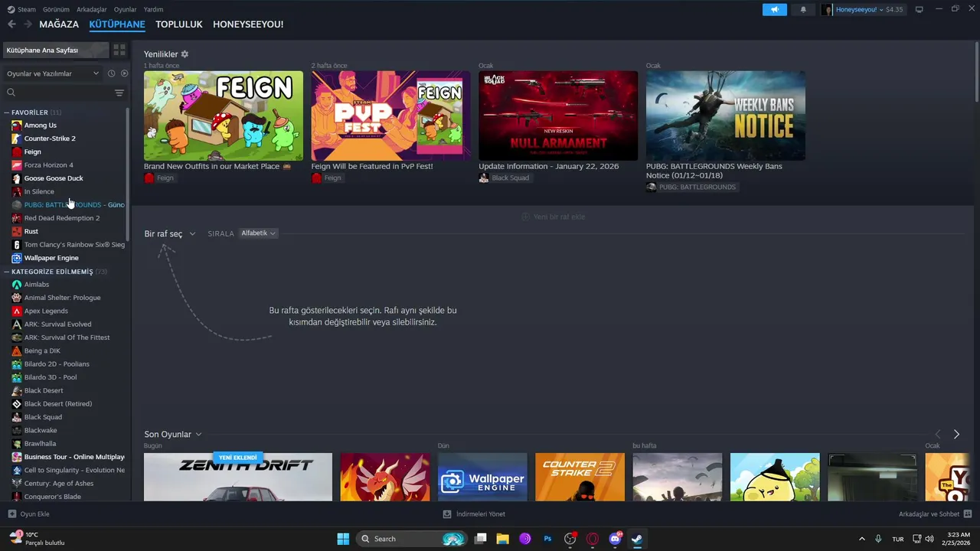Image resolution: width=980 pixels, height=551 pixels.
Task: Open Oyunlar ve Yazılımlar dropdown
Action: [x=53, y=73]
